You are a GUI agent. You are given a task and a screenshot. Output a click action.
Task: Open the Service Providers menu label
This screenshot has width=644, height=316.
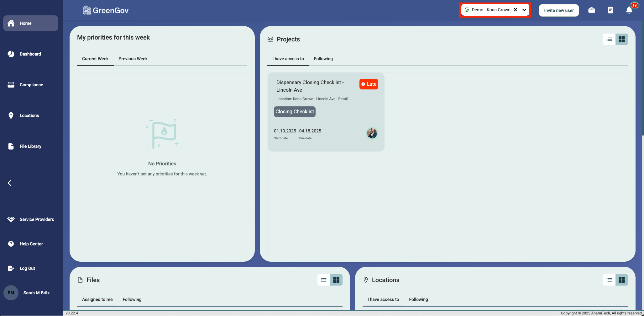point(37,219)
